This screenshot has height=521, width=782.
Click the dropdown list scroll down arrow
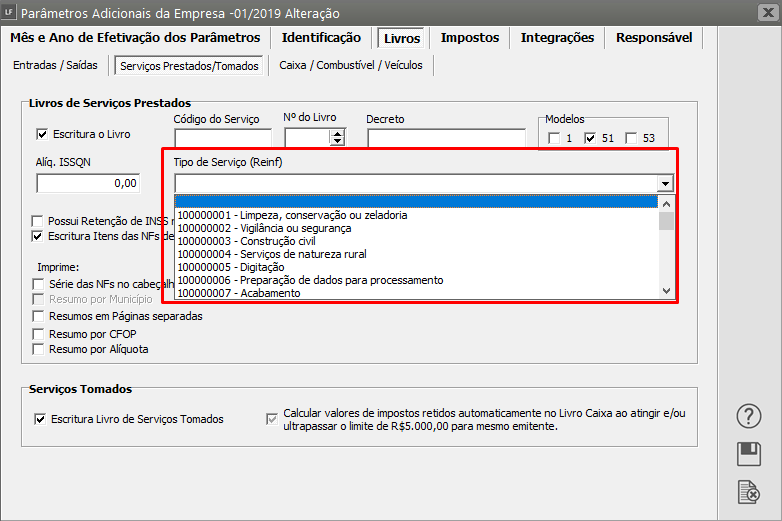click(666, 291)
